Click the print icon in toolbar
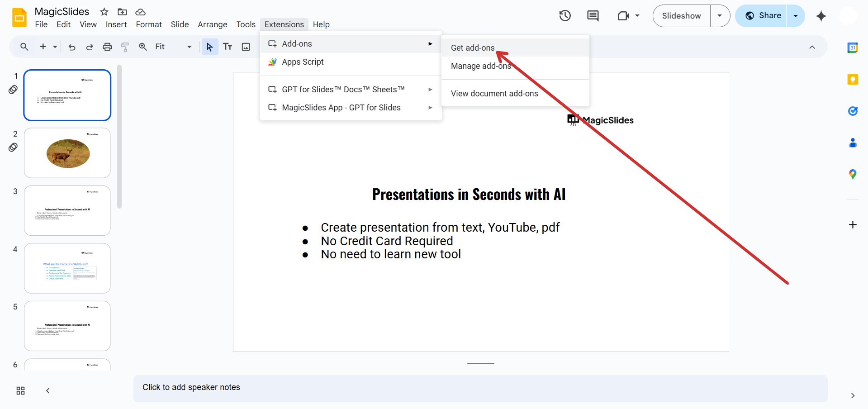 tap(107, 47)
